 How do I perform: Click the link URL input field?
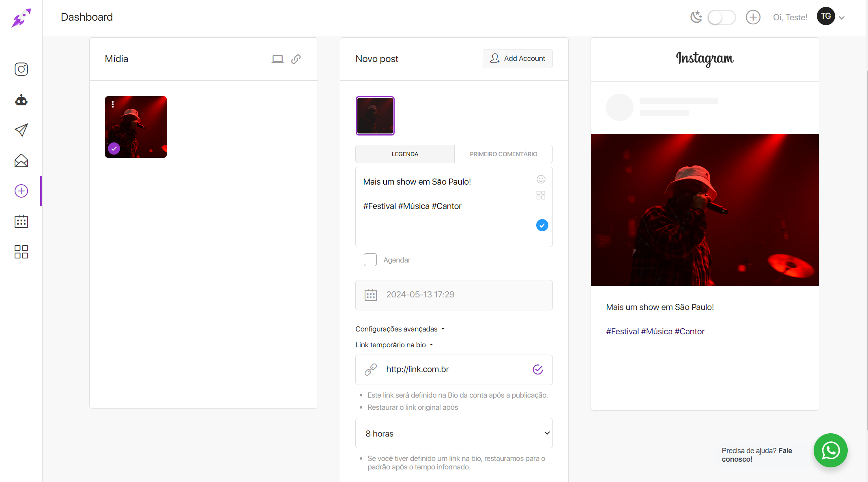453,369
